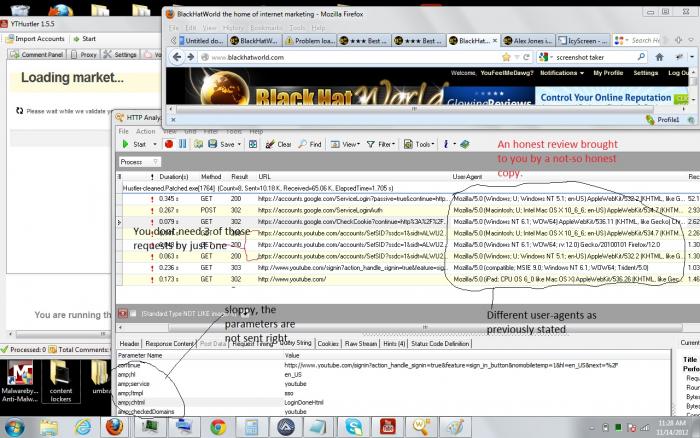Click the blue Pause capture icon in HTTP Analyzer
Screen dimensions: 700x438
(x=183, y=144)
